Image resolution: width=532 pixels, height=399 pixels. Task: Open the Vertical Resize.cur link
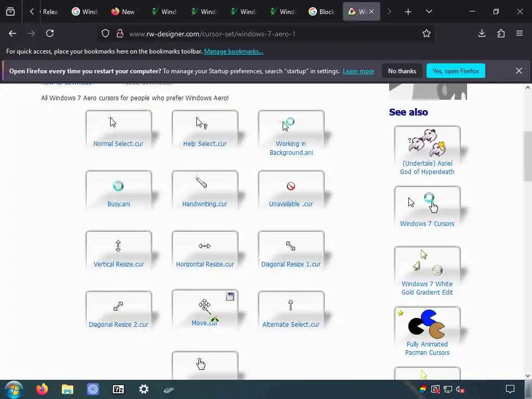[x=119, y=264]
